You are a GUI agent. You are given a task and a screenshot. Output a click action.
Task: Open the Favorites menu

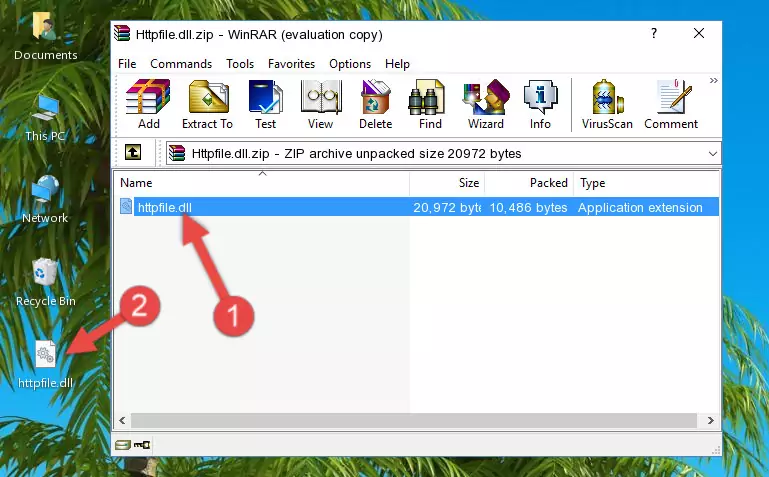coord(291,64)
